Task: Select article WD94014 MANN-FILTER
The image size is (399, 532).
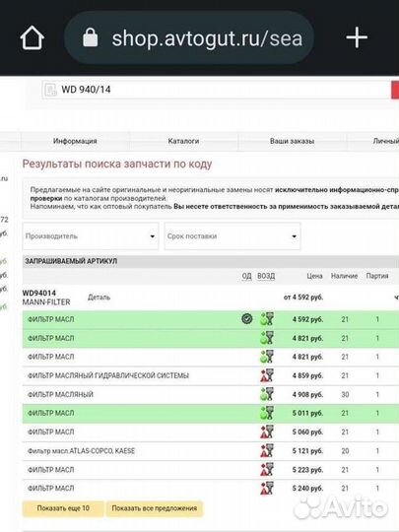Action: (x=46, y=298)
